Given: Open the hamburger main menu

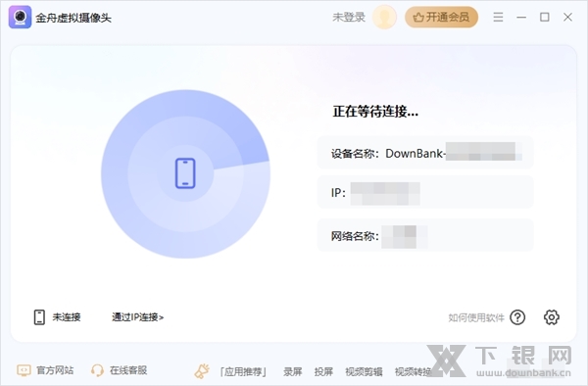Looking at the screenshot, I should pos(498,18).
